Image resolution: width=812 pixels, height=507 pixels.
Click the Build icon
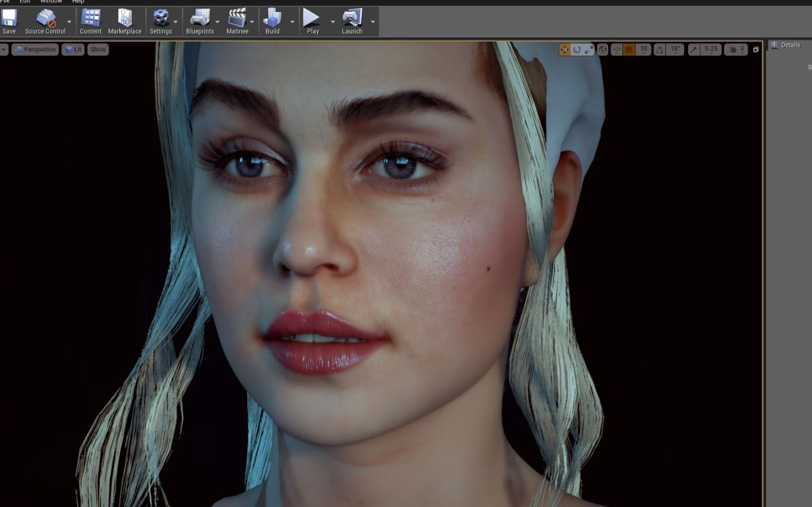click(272, 22)
